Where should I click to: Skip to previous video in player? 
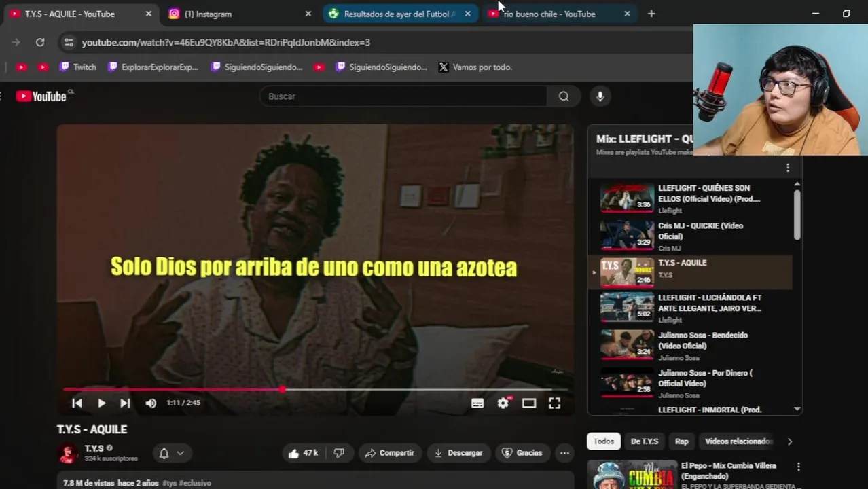coord(77,403)
